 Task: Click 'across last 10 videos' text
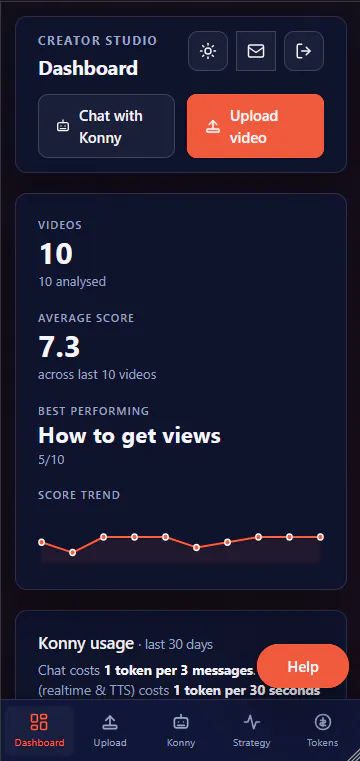coord(97,375)
